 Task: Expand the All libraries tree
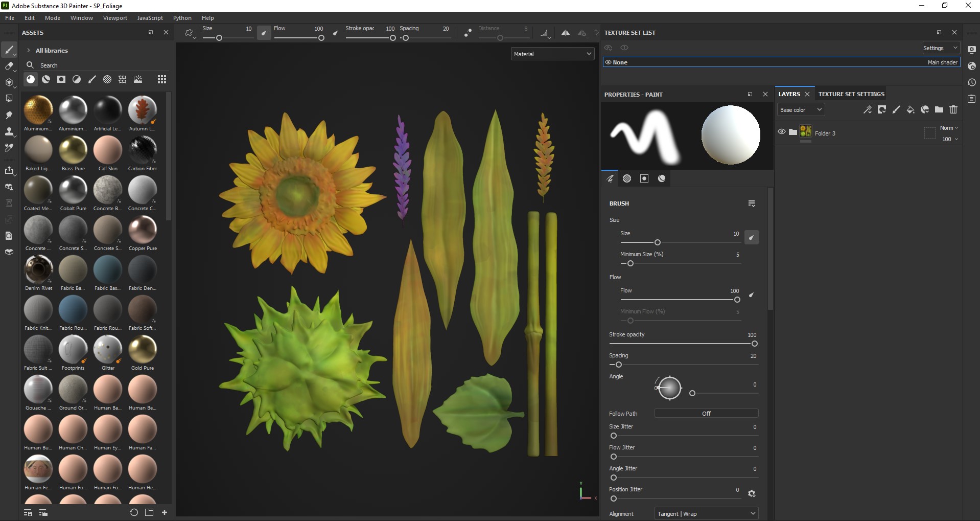coord(29,51)
